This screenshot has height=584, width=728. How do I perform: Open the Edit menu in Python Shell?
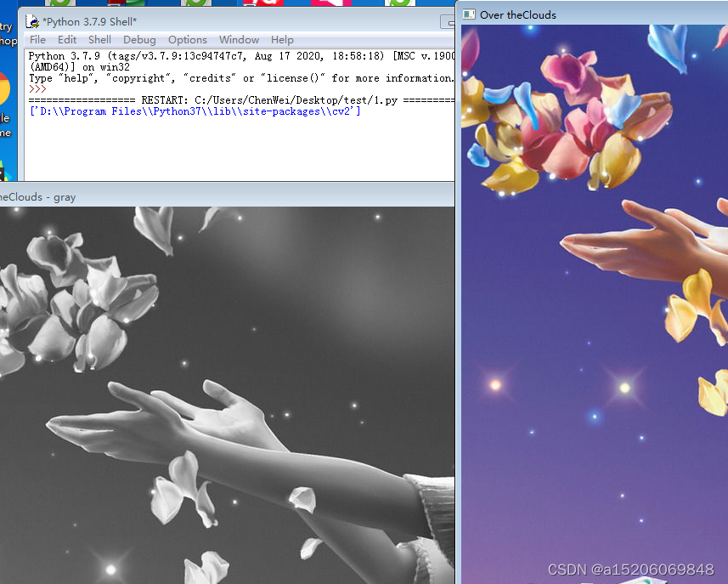67,40
